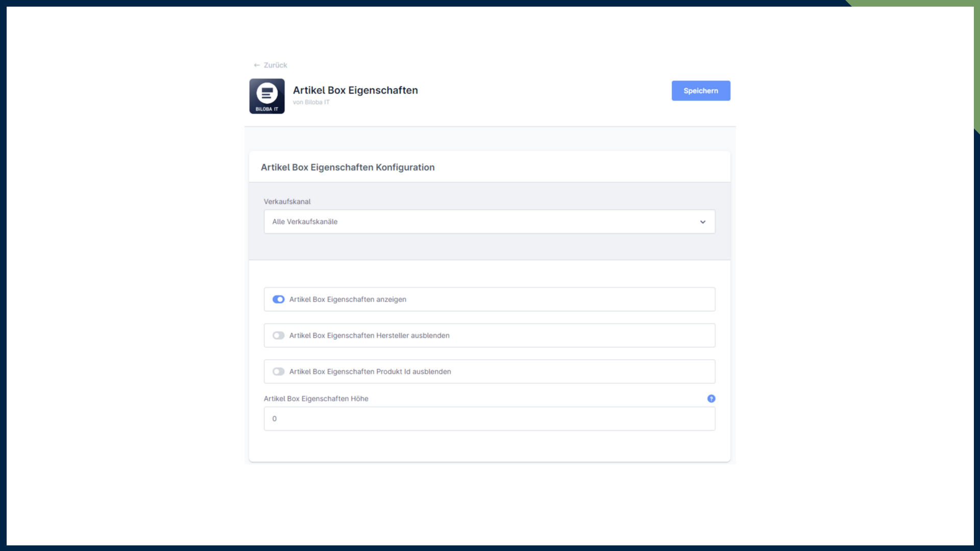
Task: Click the 'von Biloba IT' vendor text
Action: pos(311,103)
